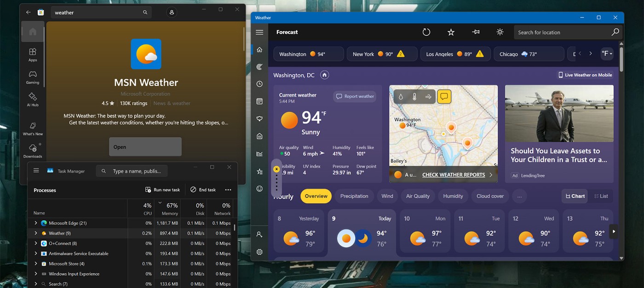Open the Check Weather Reports link

454,175
